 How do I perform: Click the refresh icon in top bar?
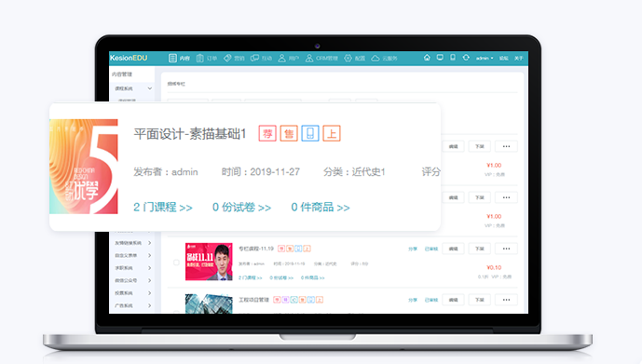tap(466, 58)
